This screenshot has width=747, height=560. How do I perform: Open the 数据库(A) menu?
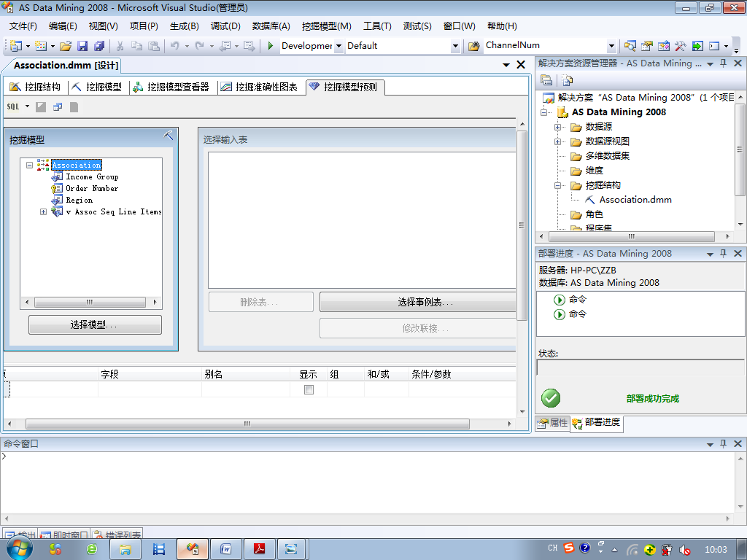click(271, 26)
